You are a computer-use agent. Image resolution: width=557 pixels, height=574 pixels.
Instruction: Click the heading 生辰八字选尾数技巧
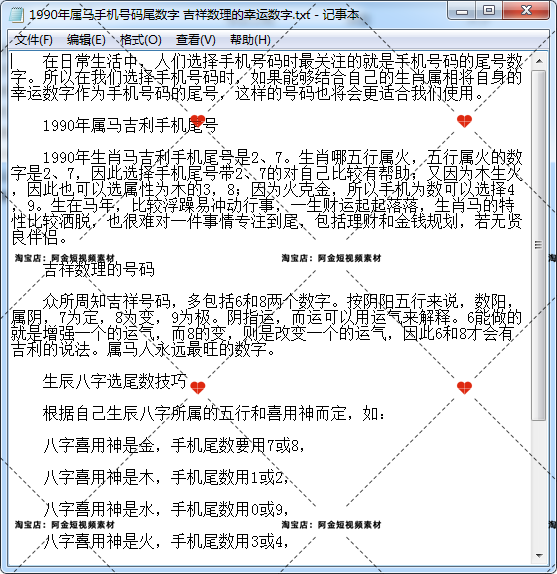click(x=115, y=381)
